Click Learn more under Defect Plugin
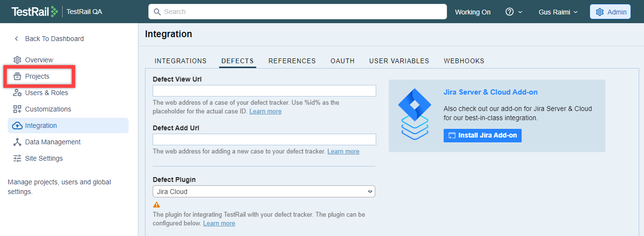 pos(219,223)
